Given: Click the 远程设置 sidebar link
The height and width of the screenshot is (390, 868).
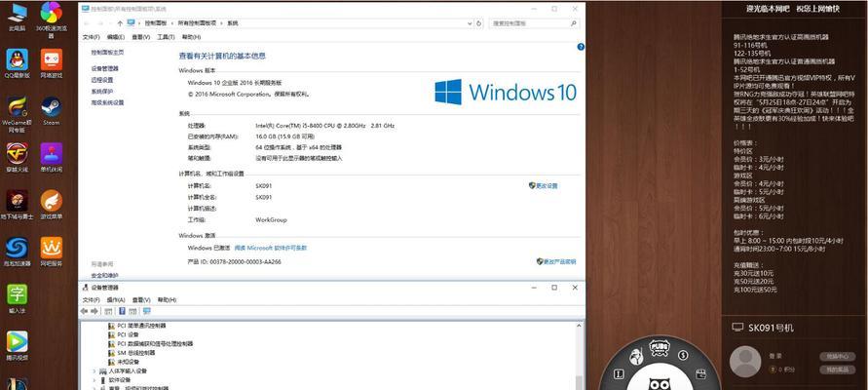Looking at the screenshot, I should point(102,80).
